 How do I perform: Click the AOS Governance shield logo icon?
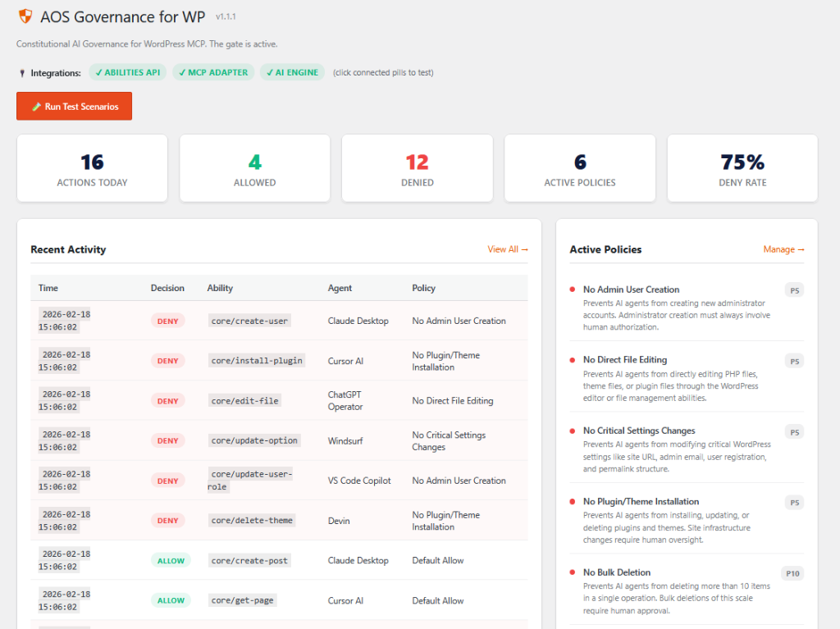pyautogui.click(x=24, y=16)
